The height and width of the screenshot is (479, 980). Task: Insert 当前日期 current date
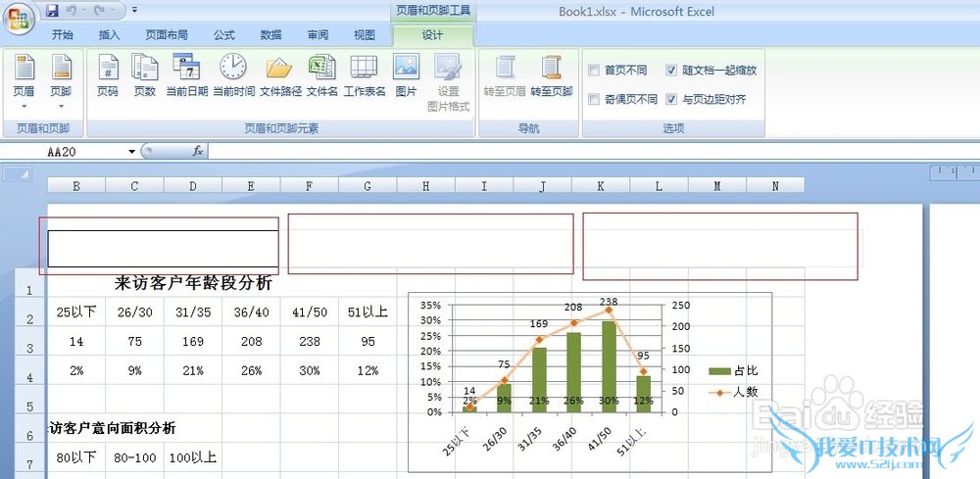point(186,75)
